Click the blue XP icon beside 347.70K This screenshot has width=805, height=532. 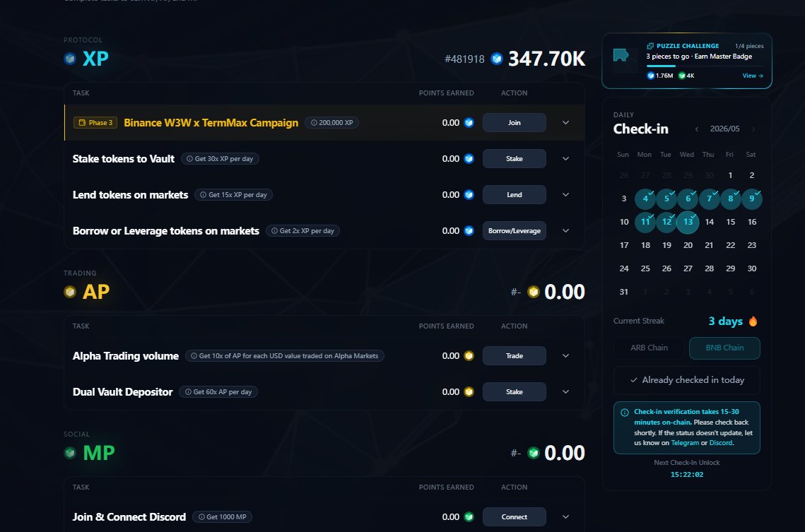[496, 59]
